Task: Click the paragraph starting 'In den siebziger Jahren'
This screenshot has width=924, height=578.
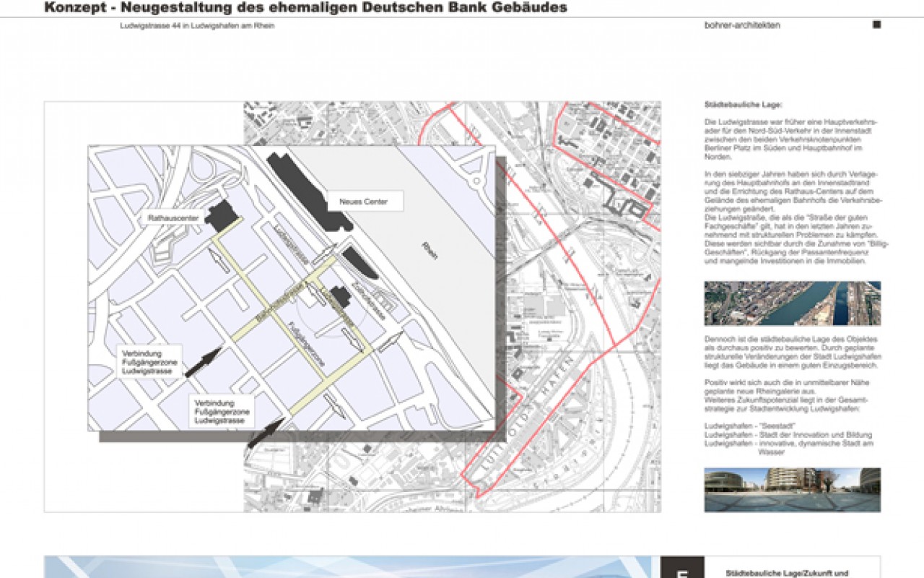Action: (796, 218)
